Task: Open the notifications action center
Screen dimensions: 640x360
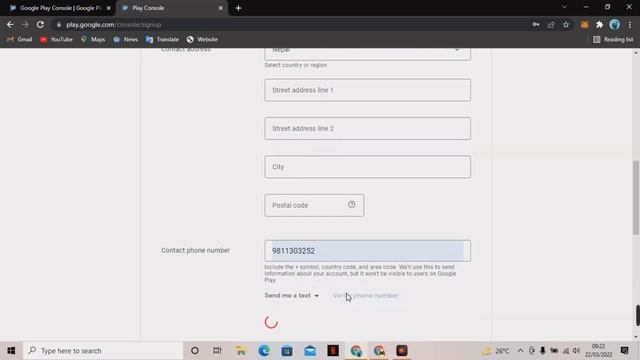Action: (624, 351)
